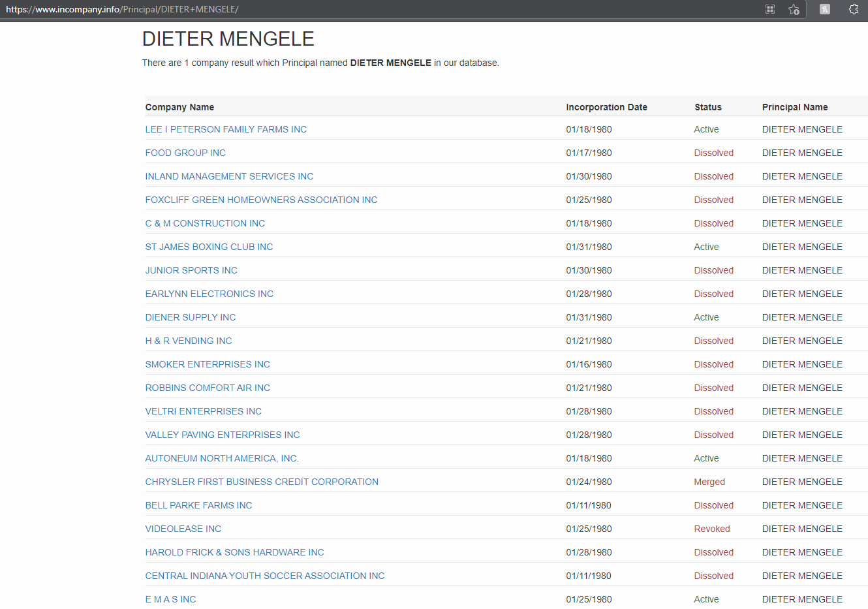Open CENTRAL INDIANA YOUTH SOCCER ASSOCIATION INC link
Viewport: 868px width, 609px height.
pyautogui.click(x=265, y=576)
